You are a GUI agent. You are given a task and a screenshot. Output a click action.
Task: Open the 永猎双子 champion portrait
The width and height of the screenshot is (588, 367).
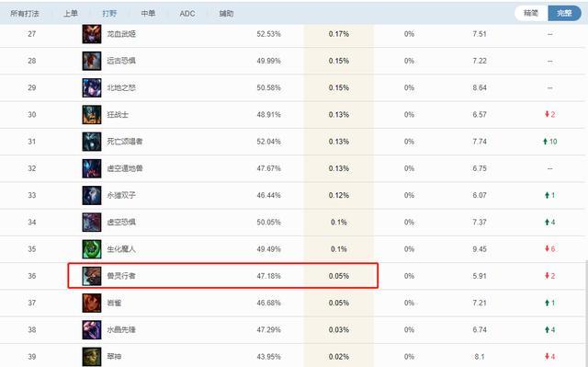click(92, 195)
